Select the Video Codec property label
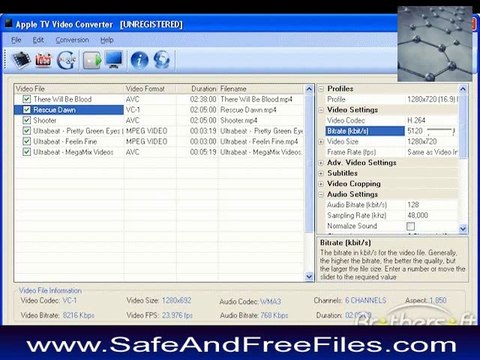The width and height of the screenshot is (480, 360). [346, 120]
